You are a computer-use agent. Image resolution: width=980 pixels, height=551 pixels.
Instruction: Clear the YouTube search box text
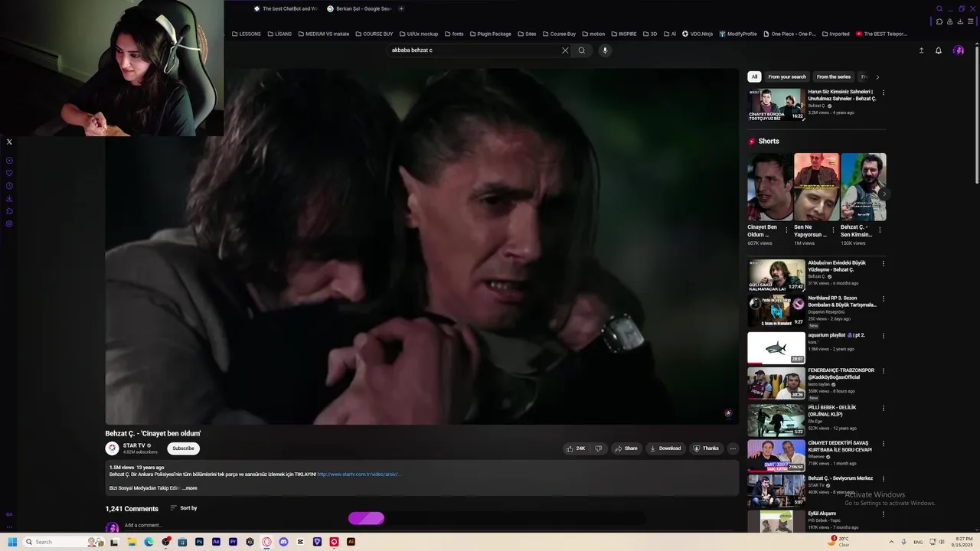[565, 51]
